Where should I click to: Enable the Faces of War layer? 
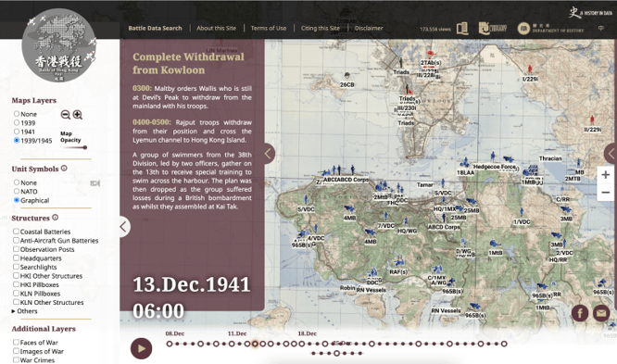tap(16, 342)
